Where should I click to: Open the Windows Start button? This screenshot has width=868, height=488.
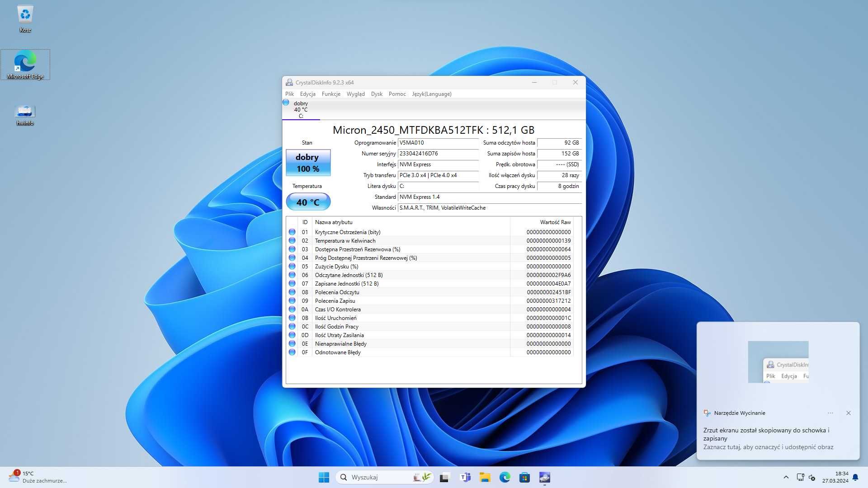[x=324, y=477]
